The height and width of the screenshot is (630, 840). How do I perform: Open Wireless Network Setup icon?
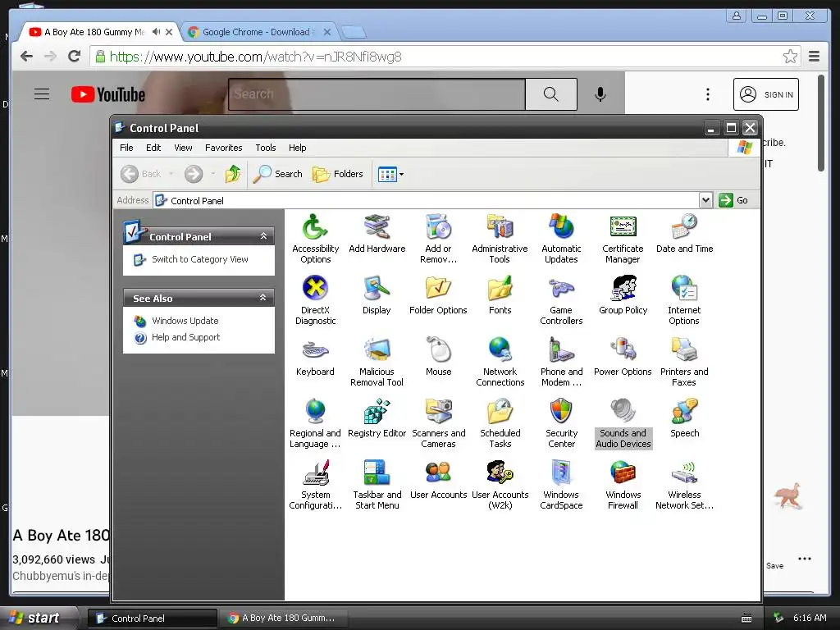pos(684,486)
